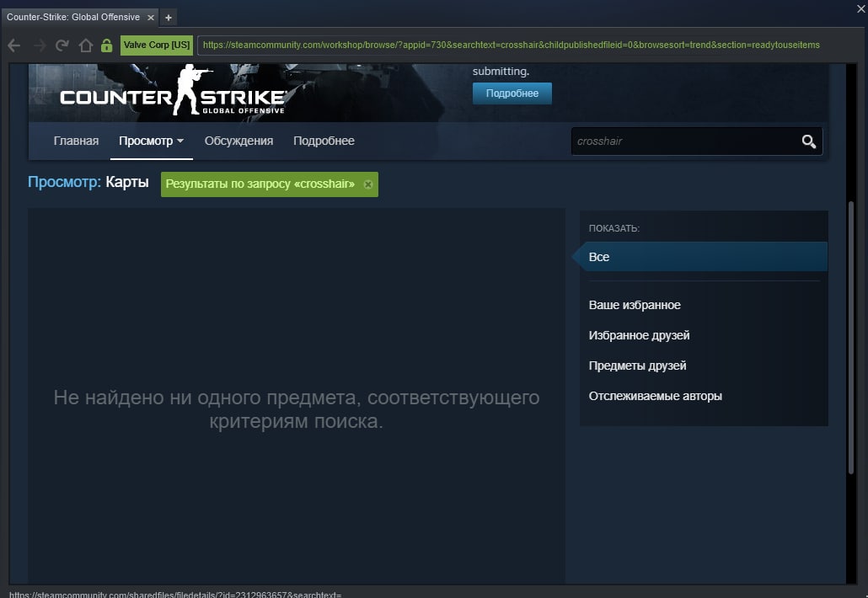868x598 pixels.
Task: Click the Результаты по запросу «crosshair» tag
Action: pos(270,184)
